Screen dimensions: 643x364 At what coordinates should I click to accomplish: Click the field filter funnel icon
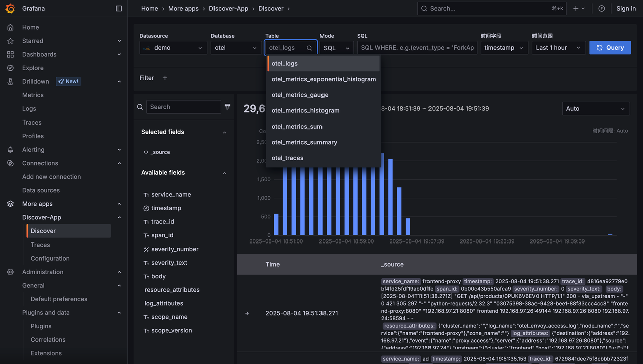coord(227,107)
